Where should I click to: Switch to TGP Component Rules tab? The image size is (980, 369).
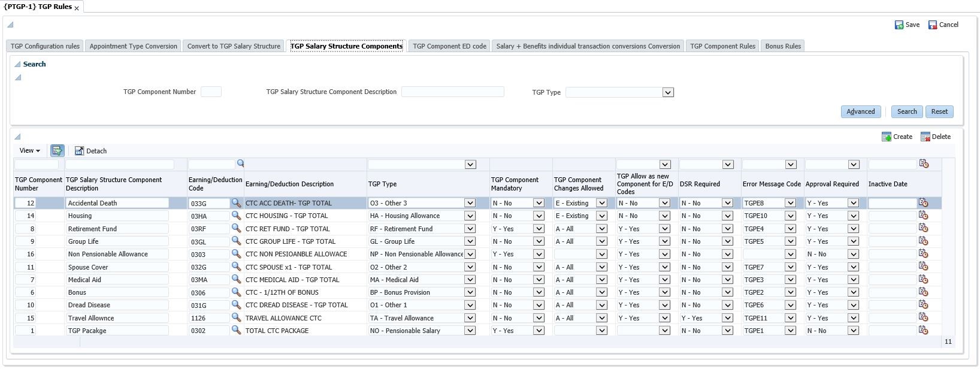722,46
